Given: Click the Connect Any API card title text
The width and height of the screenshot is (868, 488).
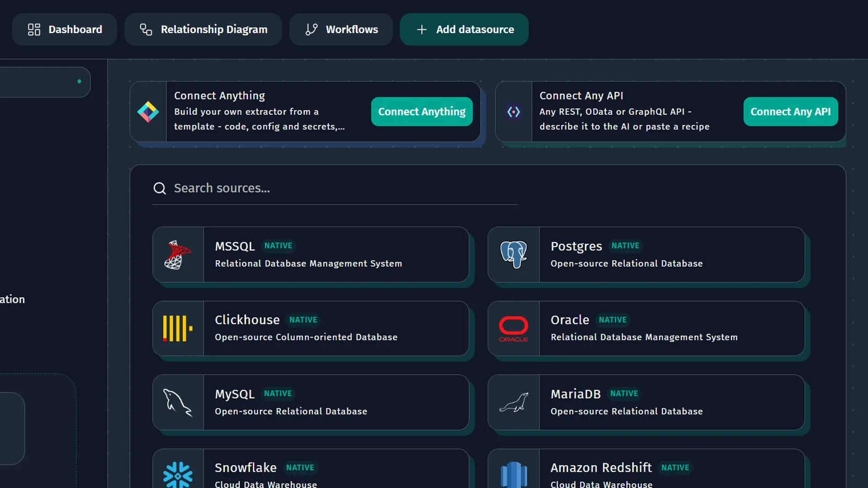Looking at the screenshot, I should 581,96.
